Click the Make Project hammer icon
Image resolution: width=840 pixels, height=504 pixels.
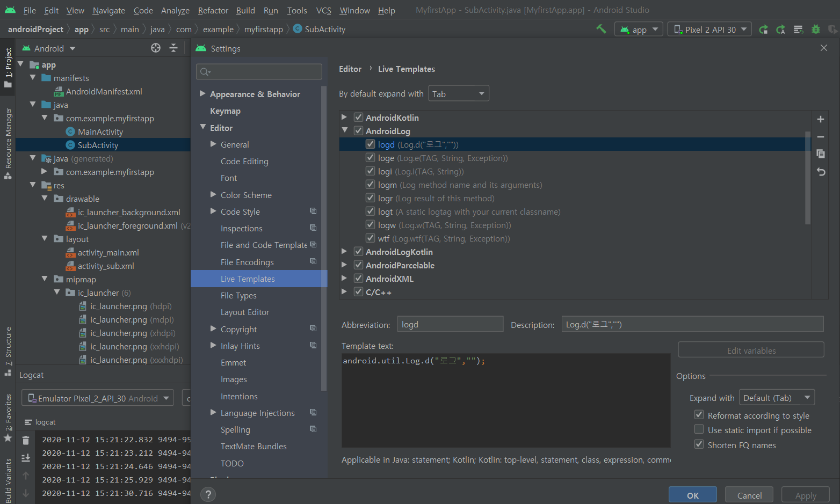point(601,29)
